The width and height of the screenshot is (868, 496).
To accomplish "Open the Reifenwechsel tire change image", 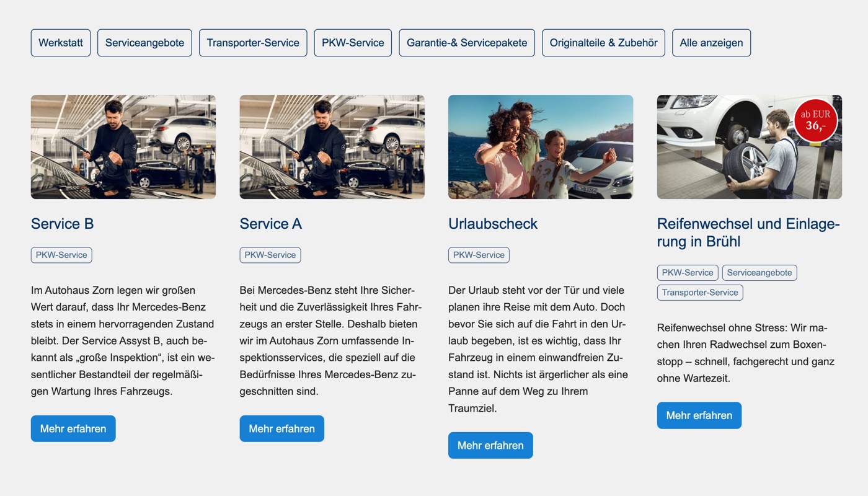I will pos(750,147).
